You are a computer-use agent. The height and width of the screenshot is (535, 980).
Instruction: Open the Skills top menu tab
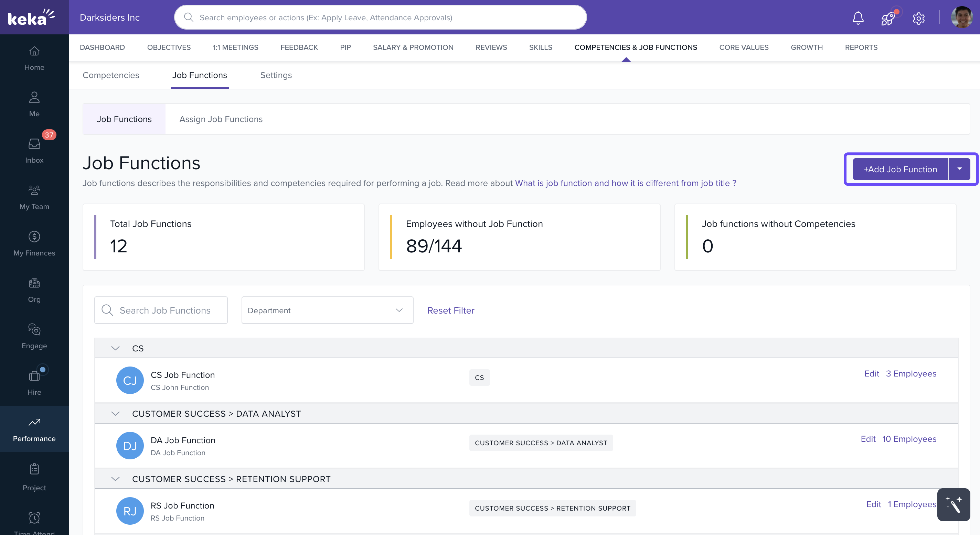(x=540, y=47)
